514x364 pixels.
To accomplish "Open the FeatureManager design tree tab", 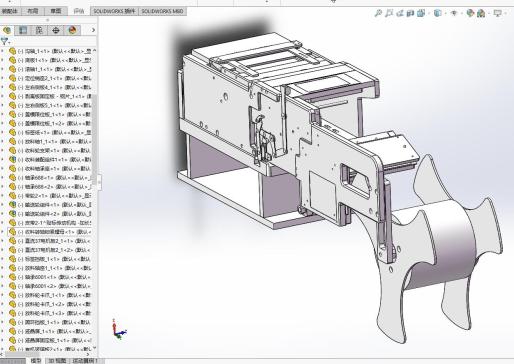I will coord(7,30).
